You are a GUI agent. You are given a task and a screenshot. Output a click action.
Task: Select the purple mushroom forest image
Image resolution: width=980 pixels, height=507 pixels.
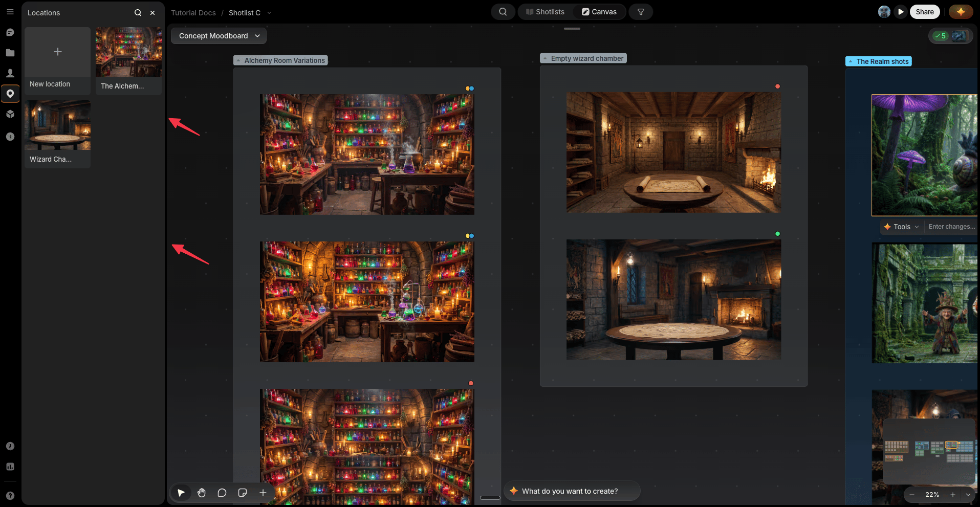925,155
